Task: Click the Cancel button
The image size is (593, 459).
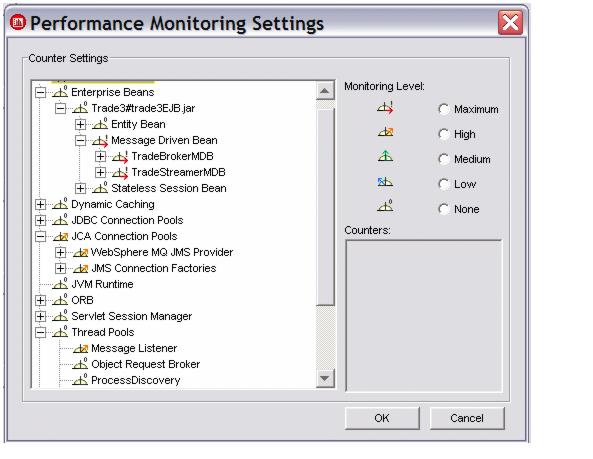Action: tap(467, 418)
